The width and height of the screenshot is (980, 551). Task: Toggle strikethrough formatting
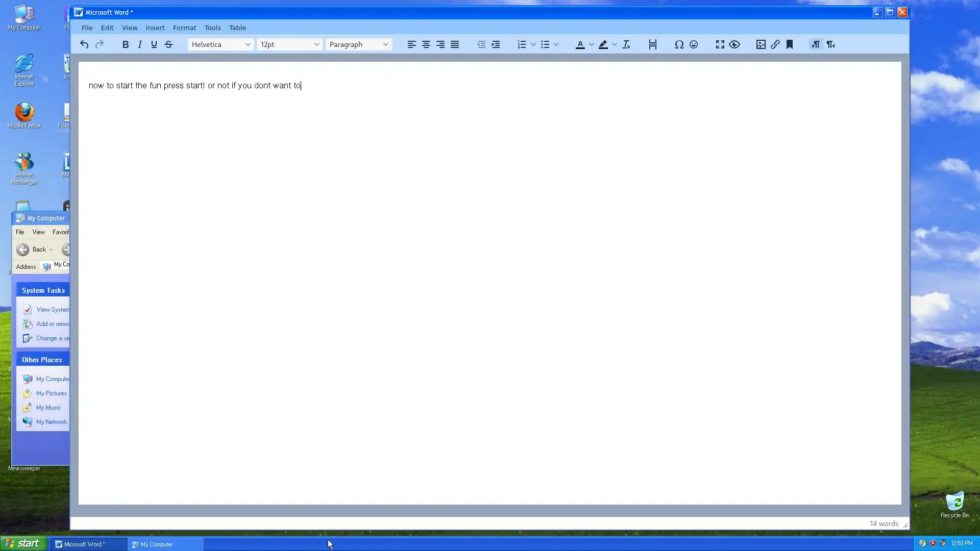pos(168,44)
